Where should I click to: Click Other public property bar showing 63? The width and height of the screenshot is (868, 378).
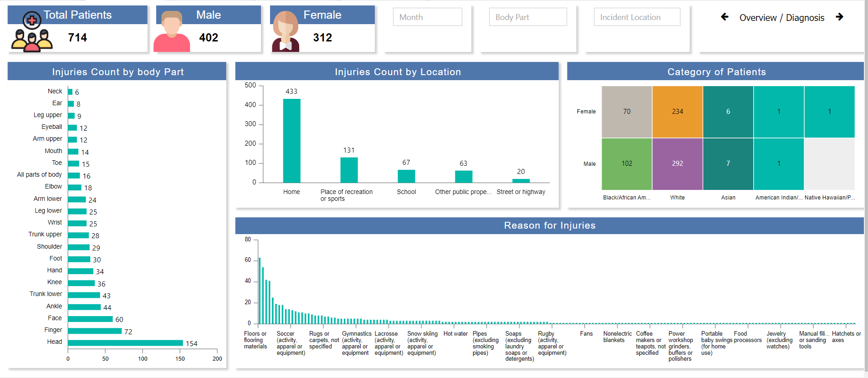[x=464, y=177]
